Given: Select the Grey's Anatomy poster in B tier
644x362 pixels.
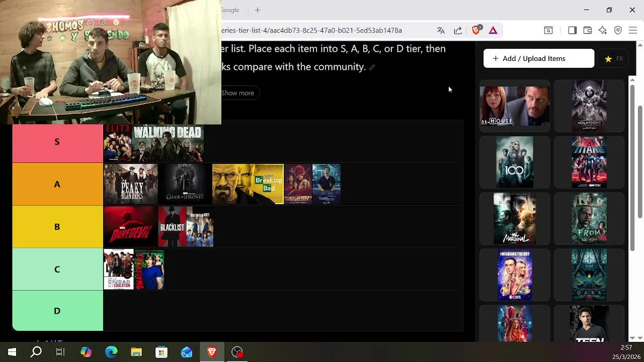Looking at the screenshot, I should pyautogui.click(x=200, y=227).
